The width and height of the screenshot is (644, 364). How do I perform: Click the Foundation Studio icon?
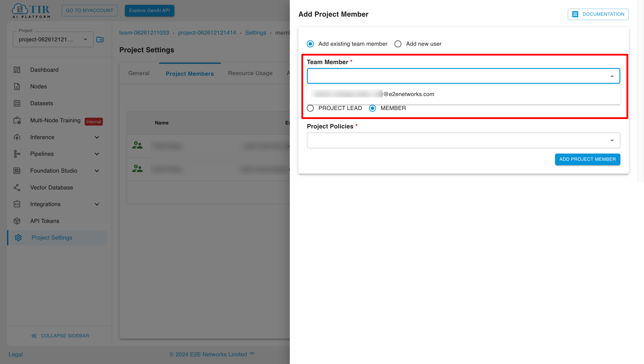tap(17, 171)
